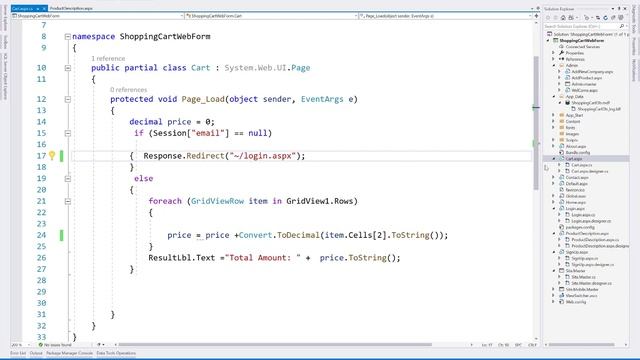Screen dimensions: 640x360
Task: Select AddProduct.aspx in Solution Explorer
Action: pyautogui.click(x=587, y=78)
